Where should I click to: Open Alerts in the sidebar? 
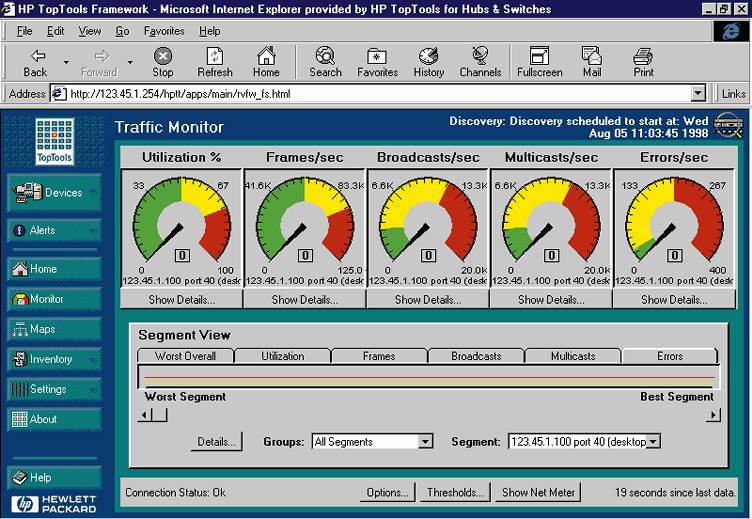click(54, 230)
